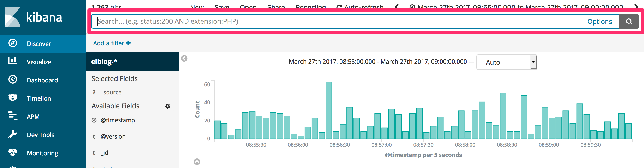The image size is (644, 168).
Task: Click the Auto-refresh button
Action: [360, 7]
